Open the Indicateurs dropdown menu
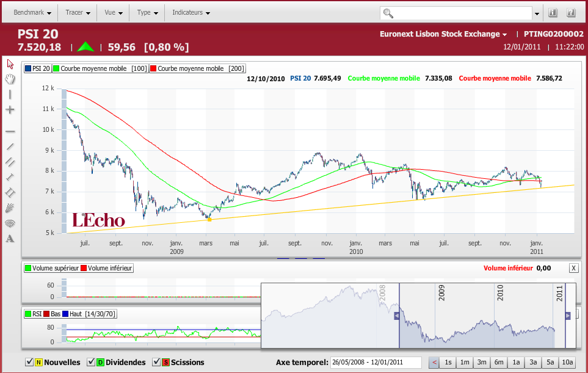The width and height of the screenshot is (588, 373). point(191,13)
